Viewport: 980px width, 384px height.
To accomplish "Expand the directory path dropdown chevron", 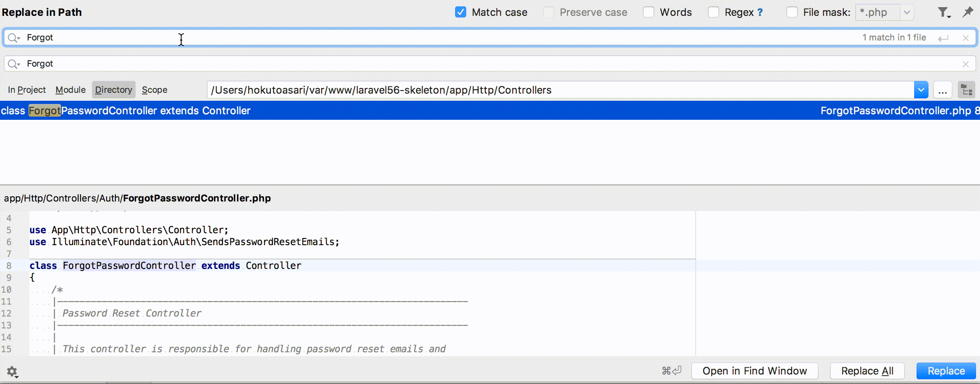I will click(x=921, y=90).
